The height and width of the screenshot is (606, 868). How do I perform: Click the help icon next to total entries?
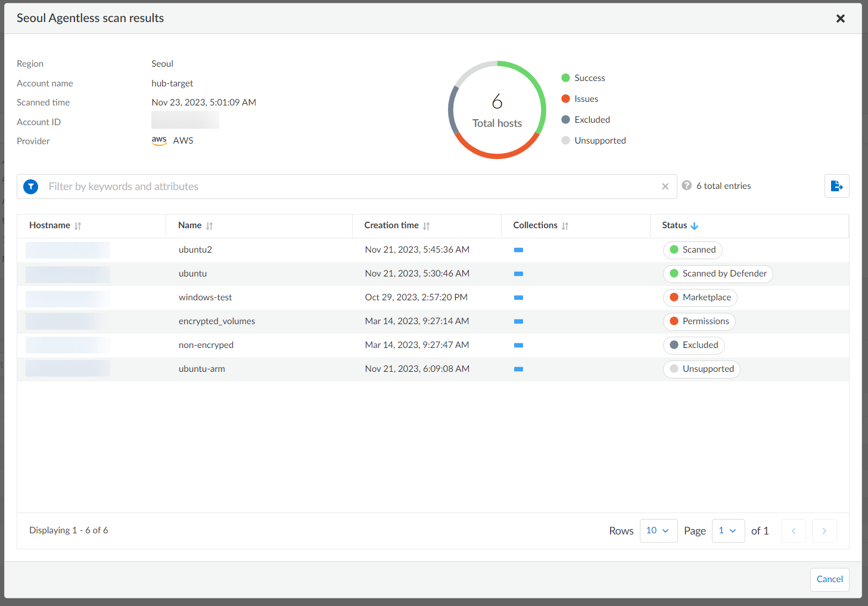click(x=687, y=185)
